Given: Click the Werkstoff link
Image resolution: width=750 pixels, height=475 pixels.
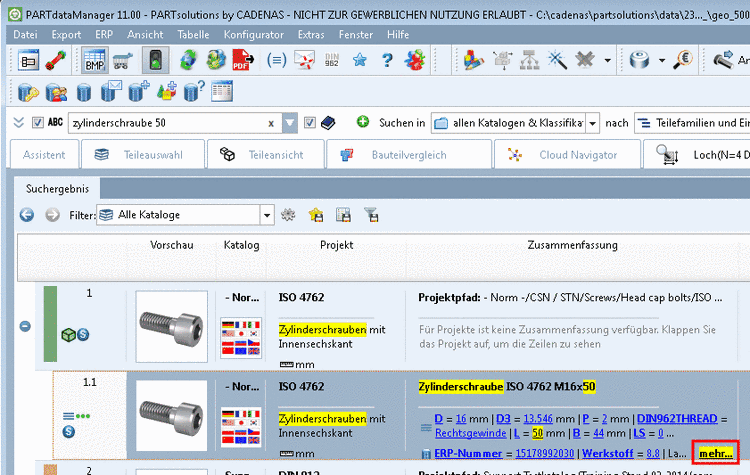Looking at the screenshot, I should click(x=607, y=453).
